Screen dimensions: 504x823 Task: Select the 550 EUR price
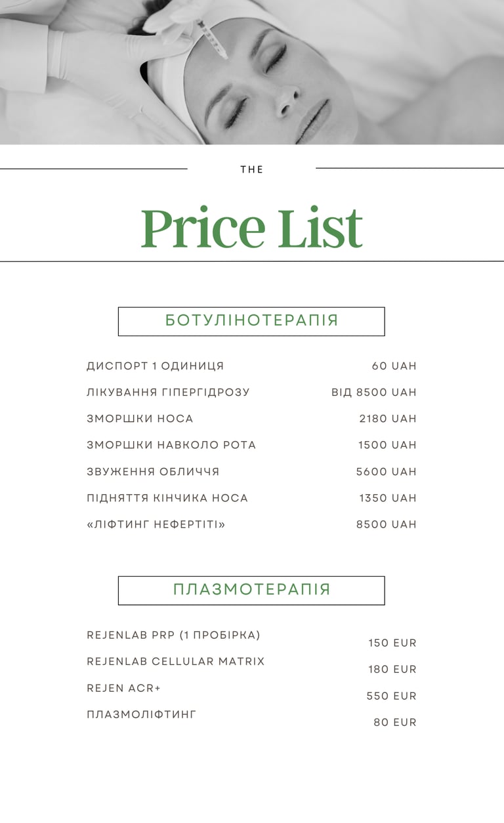point(392,696)
